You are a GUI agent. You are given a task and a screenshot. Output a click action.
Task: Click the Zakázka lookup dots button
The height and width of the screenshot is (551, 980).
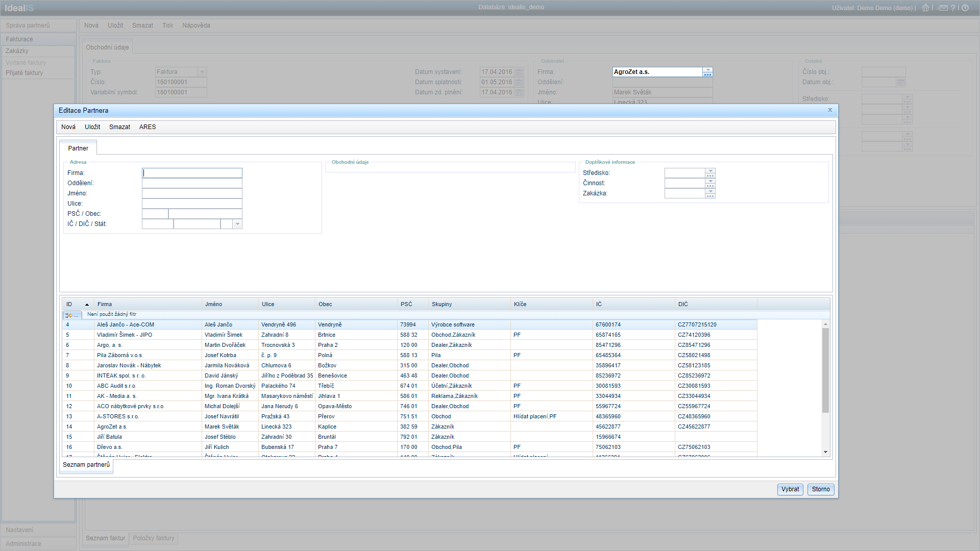click(710, 196)
